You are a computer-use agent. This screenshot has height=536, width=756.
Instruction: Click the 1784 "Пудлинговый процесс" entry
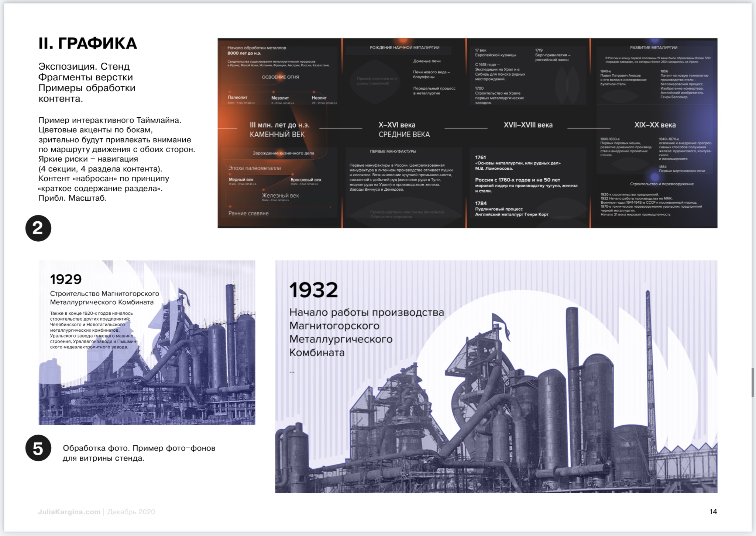coord(512,209)
